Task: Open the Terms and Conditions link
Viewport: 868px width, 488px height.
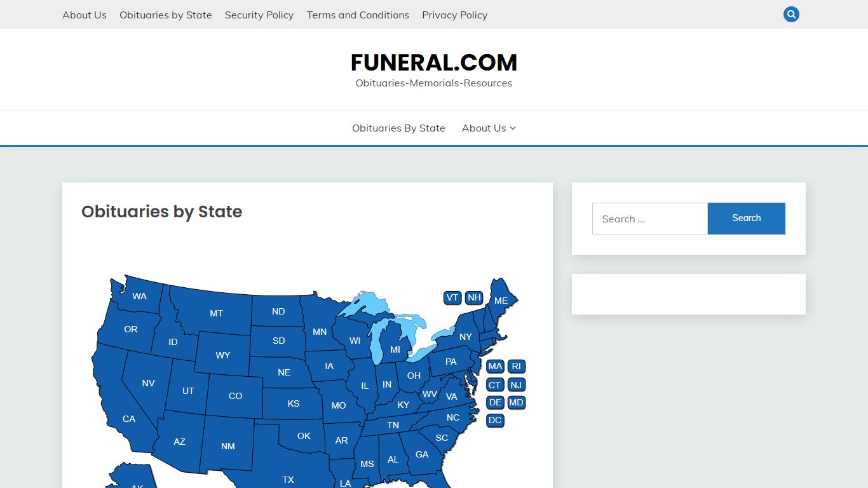Action: (358, 15)
